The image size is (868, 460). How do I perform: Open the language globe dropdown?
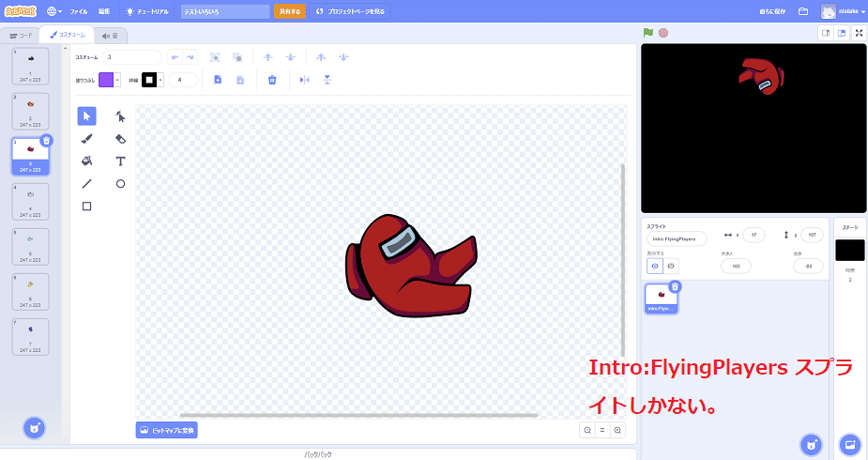[x=54, y=11]
